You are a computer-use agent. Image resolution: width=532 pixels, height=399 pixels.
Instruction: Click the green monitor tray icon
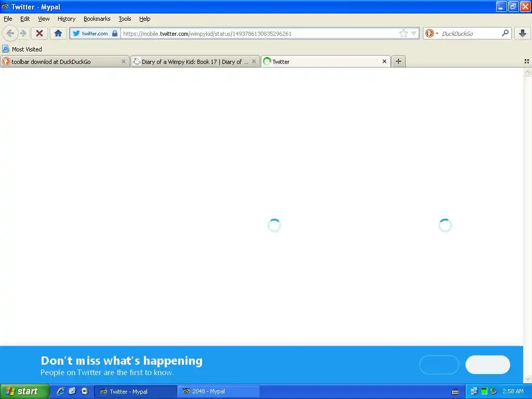[x=484, y=391]
